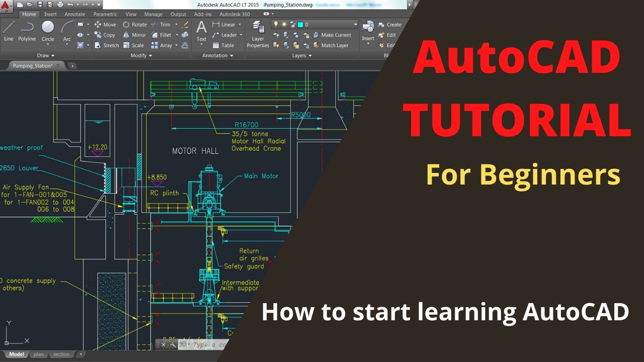Click the Open file icon in quick access toolbar

click(x=30, y=4)
